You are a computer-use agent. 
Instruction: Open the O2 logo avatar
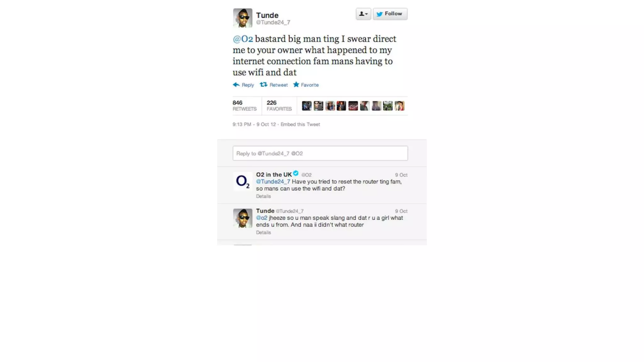tap(242, 181)
